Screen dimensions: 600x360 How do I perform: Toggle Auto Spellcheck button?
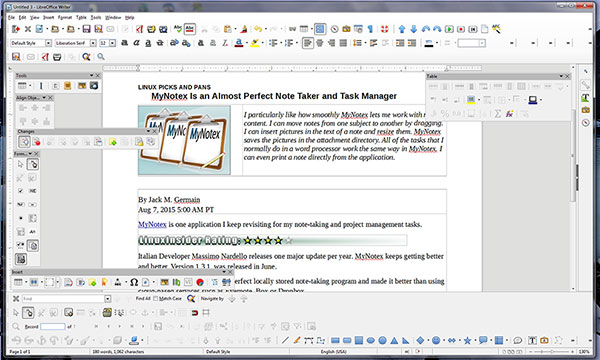coord(190,29)
